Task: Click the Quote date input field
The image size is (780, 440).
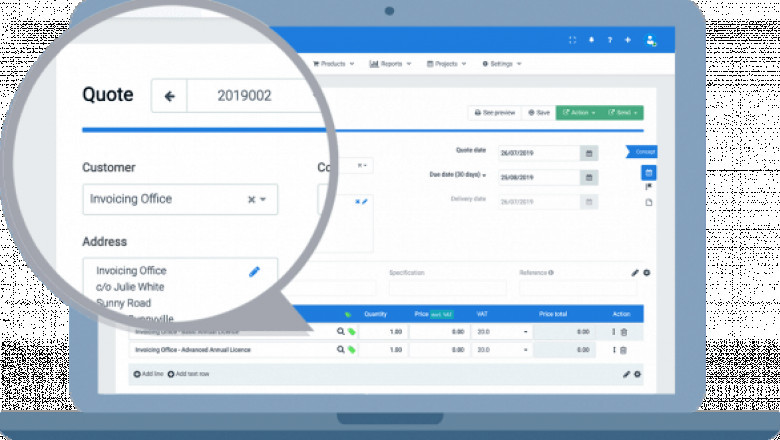Action: point(539,153)
